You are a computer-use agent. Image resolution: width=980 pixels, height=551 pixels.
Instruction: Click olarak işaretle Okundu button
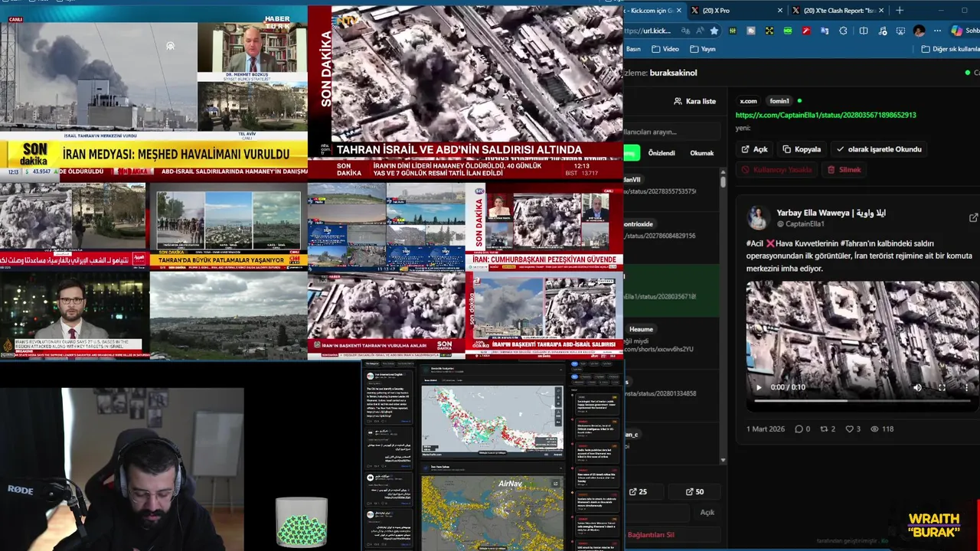878,149
